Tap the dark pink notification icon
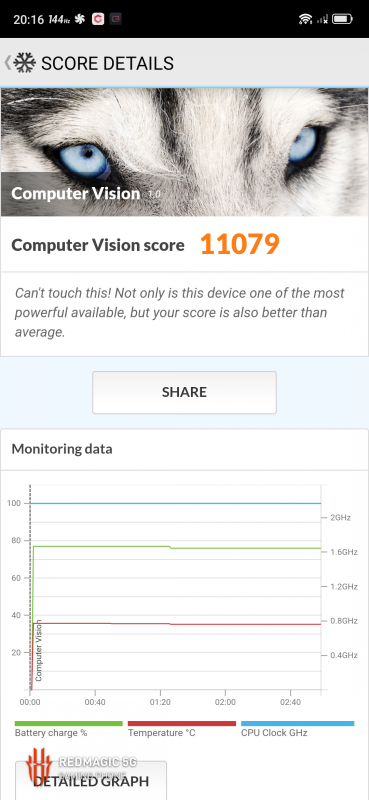This screenshot has height=800, width=369. point(116,19)
